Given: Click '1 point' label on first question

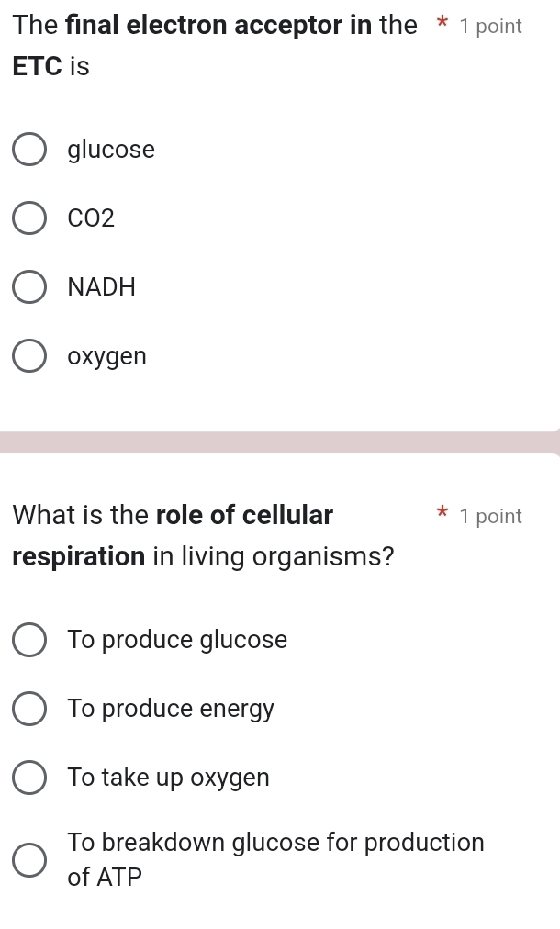Looking at the screenshot, I should tap(490, 26).
